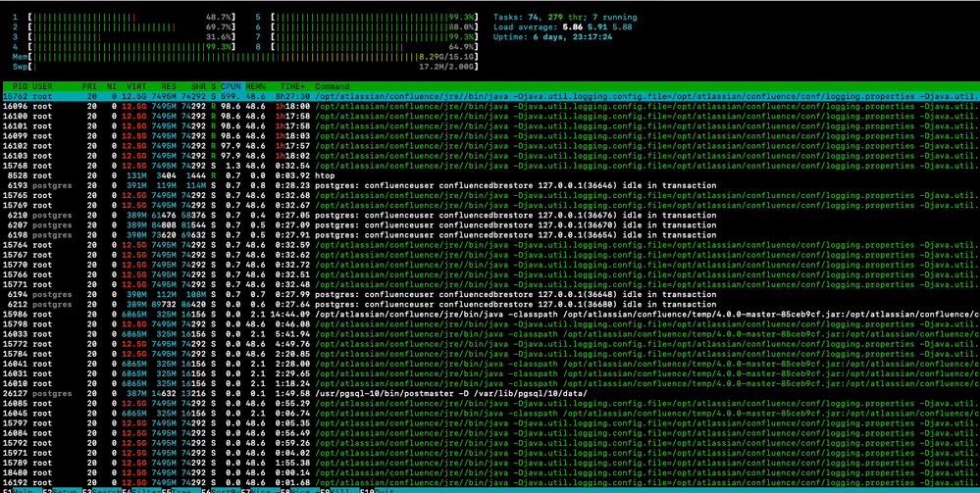Select process row with PID 16100
980x493 pixels.
[x=490, y=117]
